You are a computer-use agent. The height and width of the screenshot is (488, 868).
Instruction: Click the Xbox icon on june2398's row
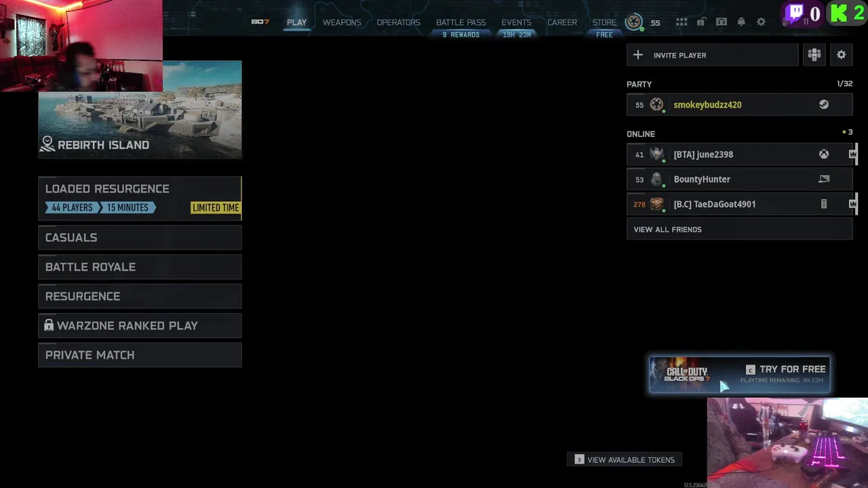click(824, 155)
